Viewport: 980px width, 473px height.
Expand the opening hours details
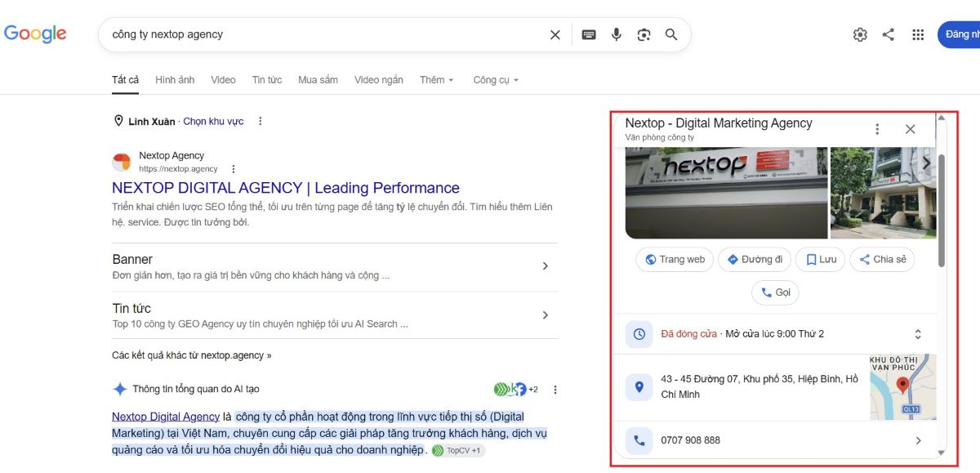pyautogui.click(x=918, y=334)
